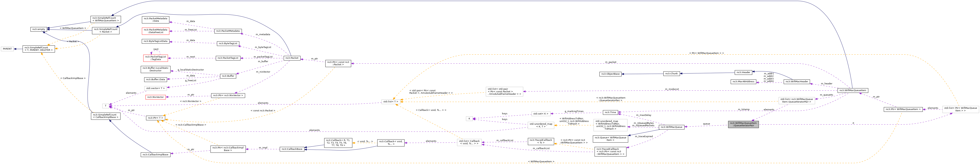
Task: Open the ns3::CallbackImplBase node
Action: pyautogui.click(x=156, y=154)
